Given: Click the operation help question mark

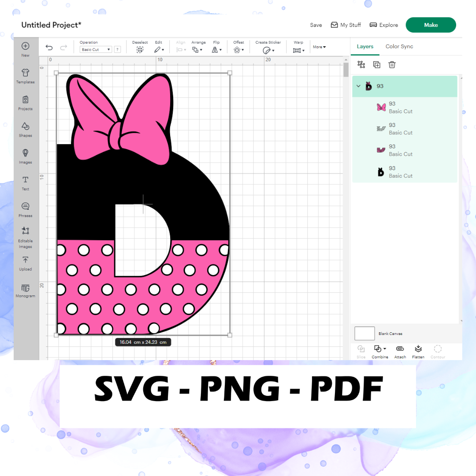Looking at the screenshot, I should coord(118,49).
